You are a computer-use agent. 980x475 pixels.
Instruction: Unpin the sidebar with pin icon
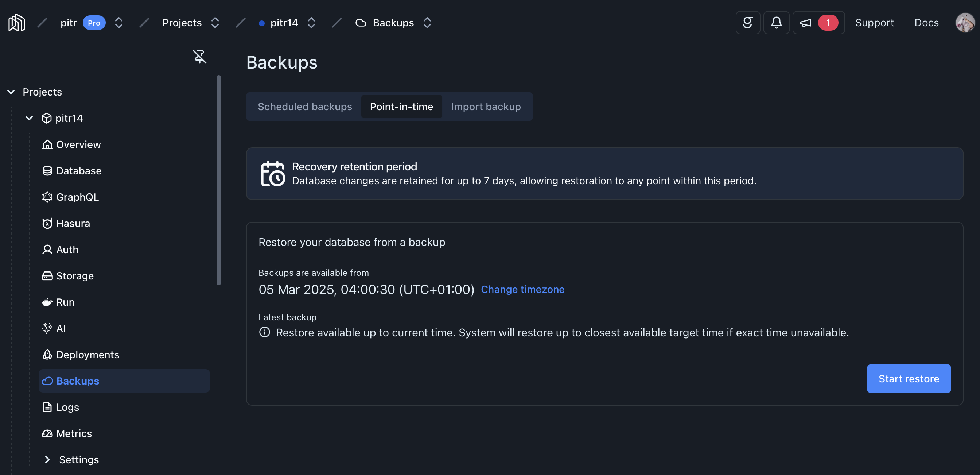199,57
